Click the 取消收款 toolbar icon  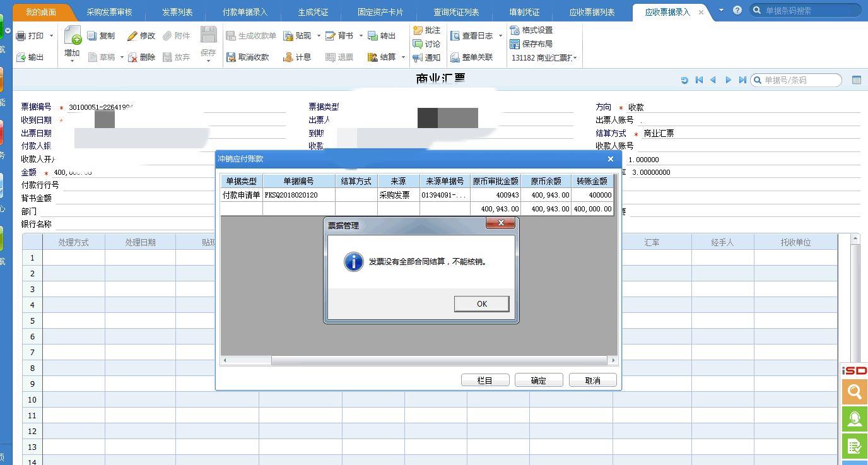pos(231,57)
